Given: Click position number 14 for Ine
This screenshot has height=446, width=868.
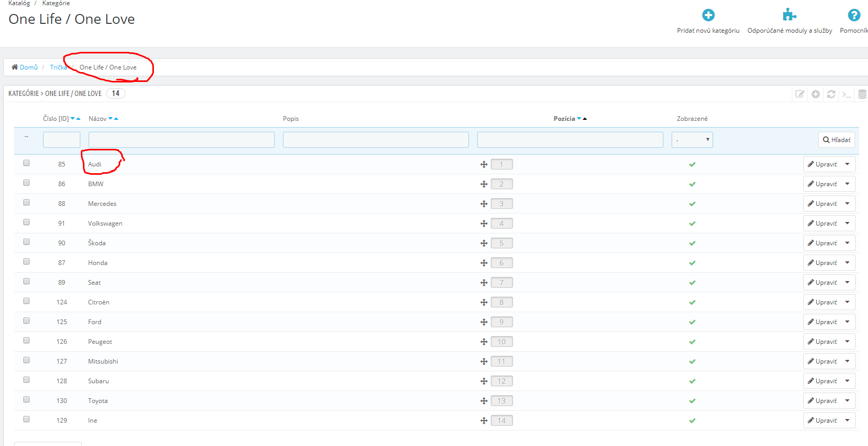Looking at the screenshot, I should click(502, 421).
